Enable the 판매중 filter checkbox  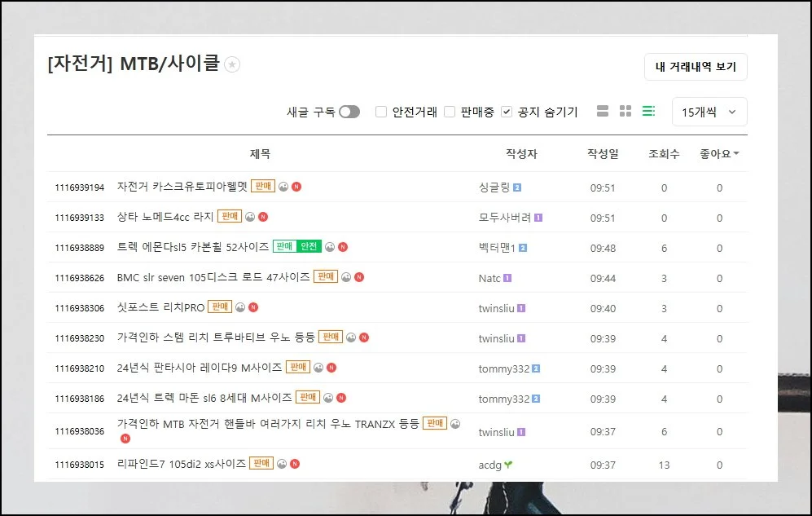[450, 112]
